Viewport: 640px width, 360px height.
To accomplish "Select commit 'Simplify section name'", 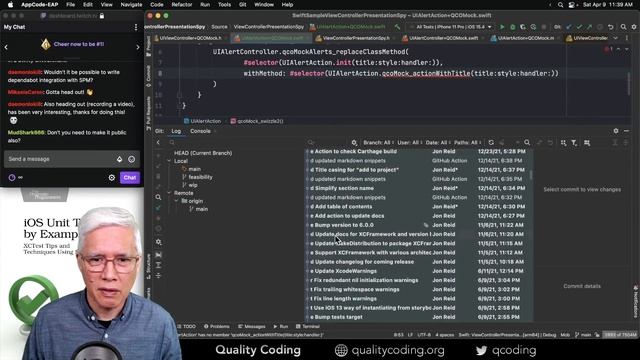I will (x=420, y=188).
